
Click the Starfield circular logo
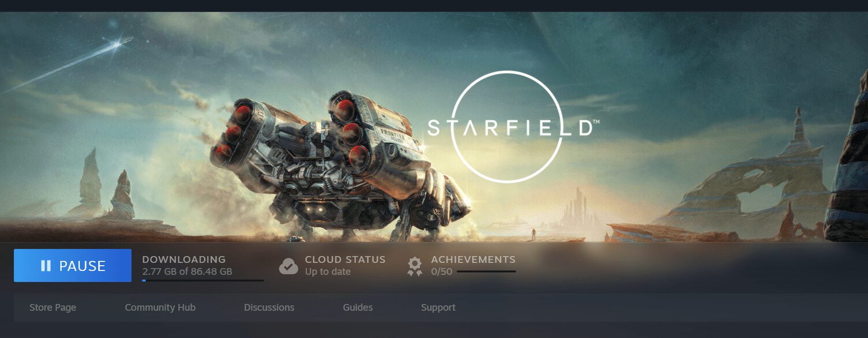pos(507,127)
